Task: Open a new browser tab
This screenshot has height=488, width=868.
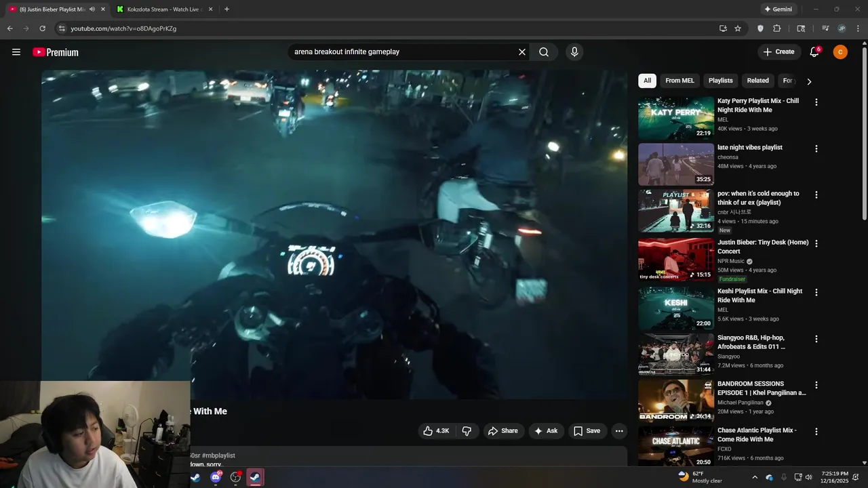Action: [x=226, y=9]
